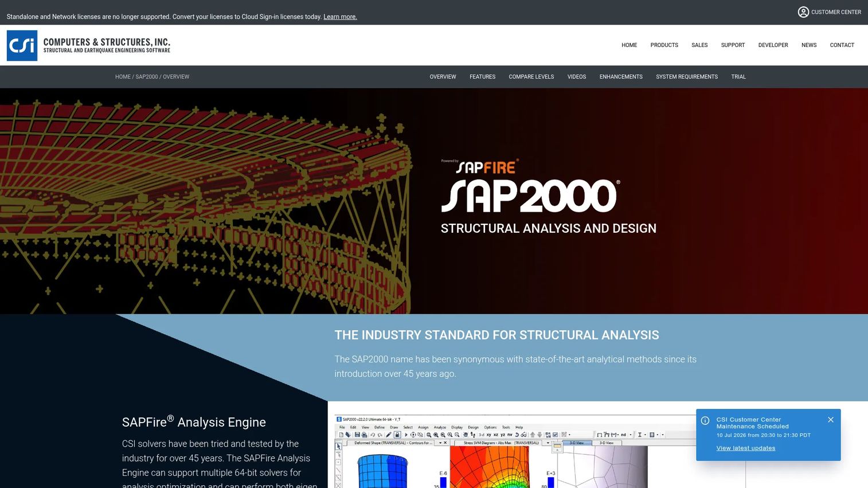Click the maintenance time '10 Jul 2026 from 20:30 to 21:30 PDT'
Screen dimensions: 868x488
pyautogui.click(x=763, y=435)
